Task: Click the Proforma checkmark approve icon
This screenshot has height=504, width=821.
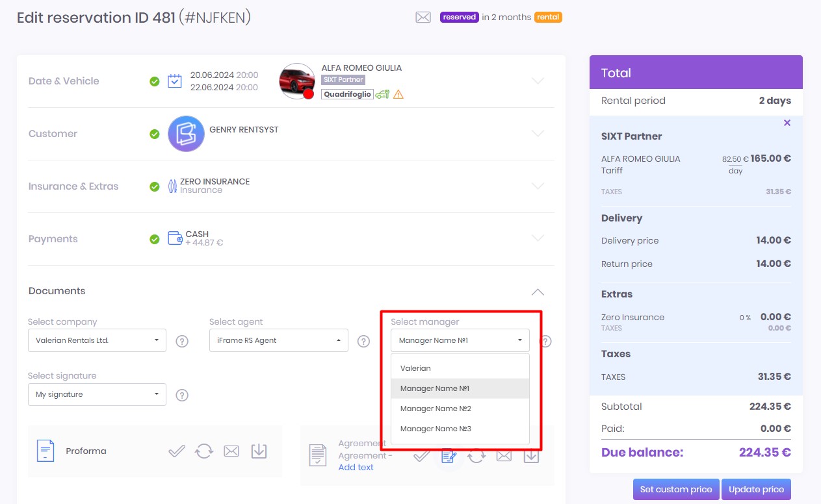Action: point(177,451)
